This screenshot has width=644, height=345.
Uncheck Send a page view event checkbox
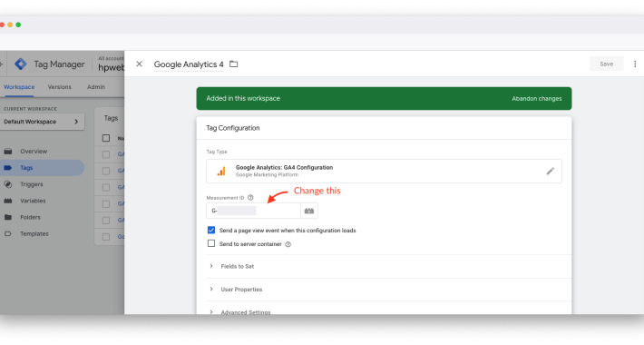click(211, 231)
